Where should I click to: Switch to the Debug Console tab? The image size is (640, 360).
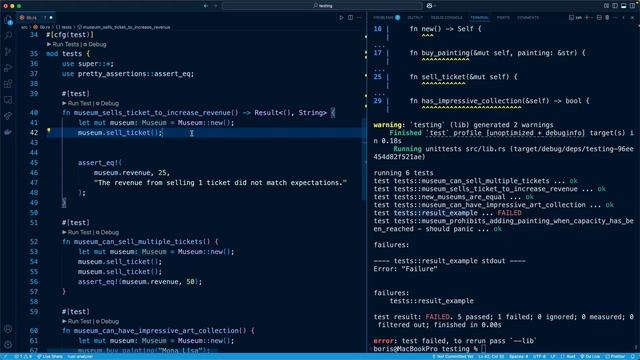pos(447,18)
